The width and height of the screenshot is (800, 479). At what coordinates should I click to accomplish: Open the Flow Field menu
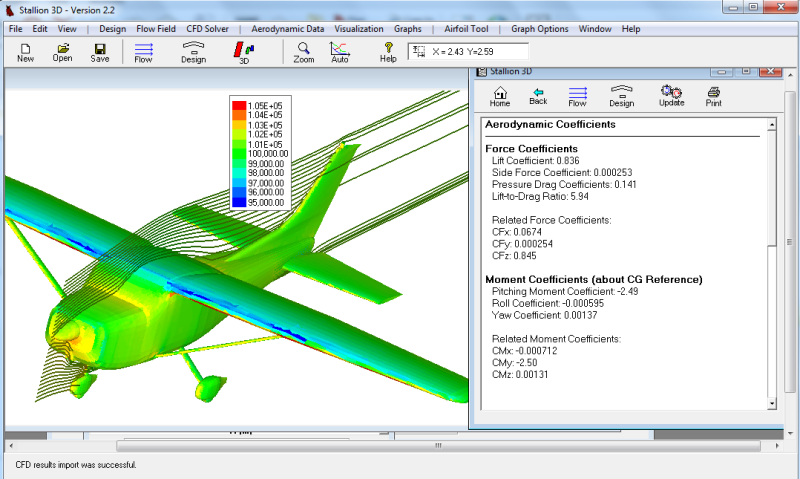point(156,29)
